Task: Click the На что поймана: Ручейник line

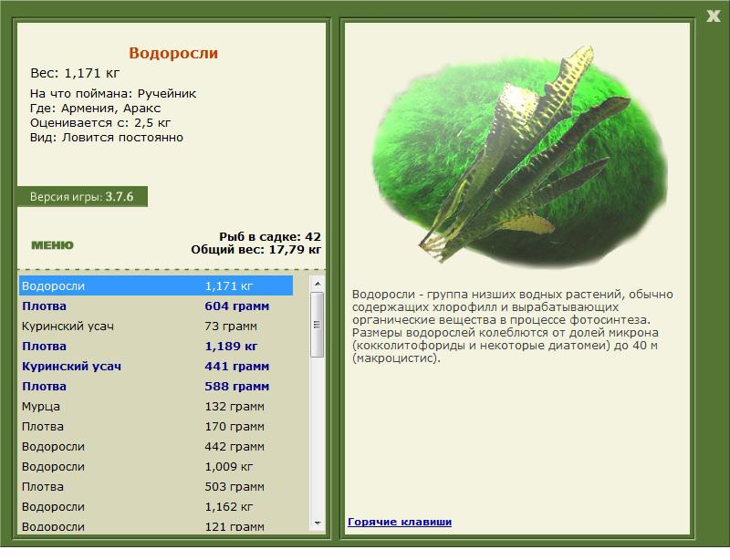Action: coord(113,94)
